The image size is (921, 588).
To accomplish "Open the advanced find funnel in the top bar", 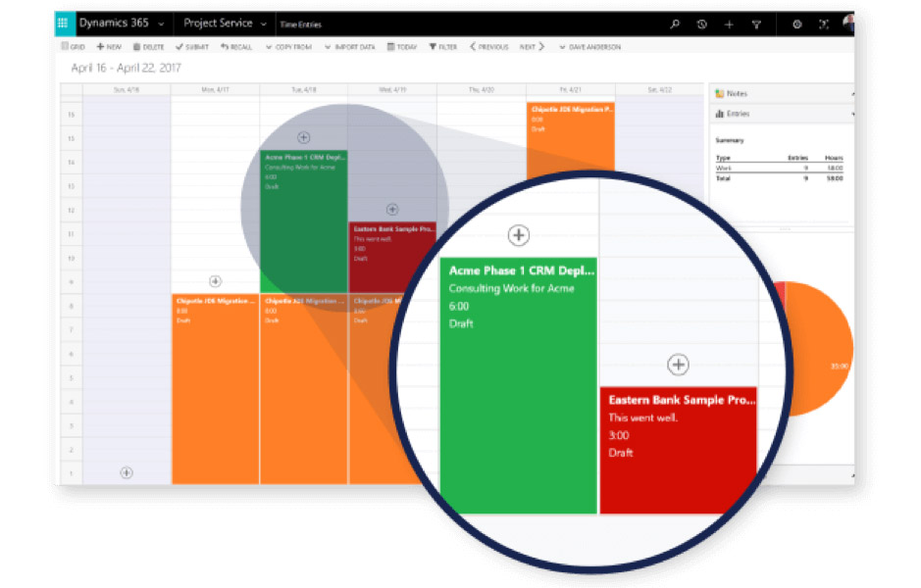I will coord(756,24).
